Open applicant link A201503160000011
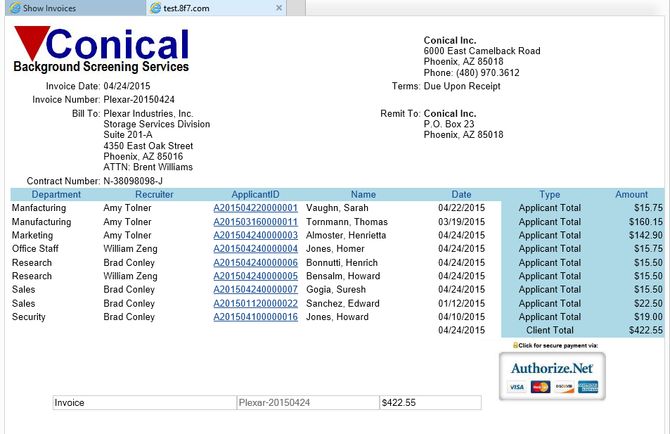 coord(256,222)
